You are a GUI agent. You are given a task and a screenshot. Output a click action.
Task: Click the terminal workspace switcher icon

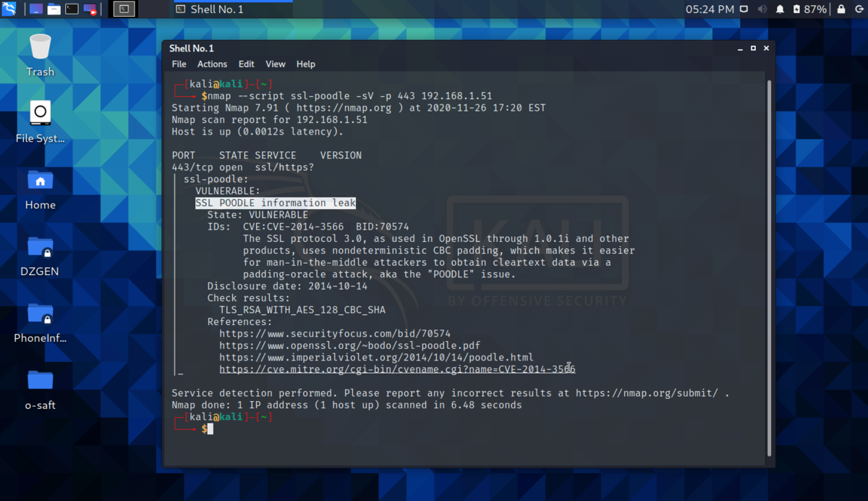124,9
